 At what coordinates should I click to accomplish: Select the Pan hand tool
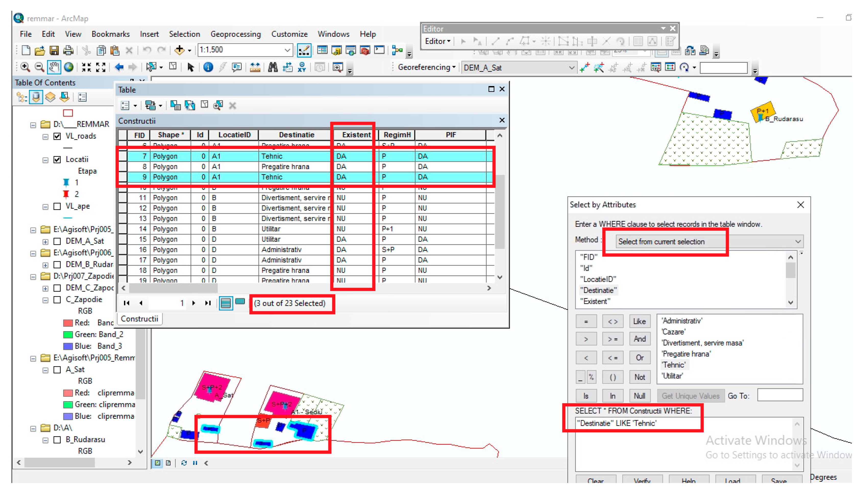(x=54, y=67)
